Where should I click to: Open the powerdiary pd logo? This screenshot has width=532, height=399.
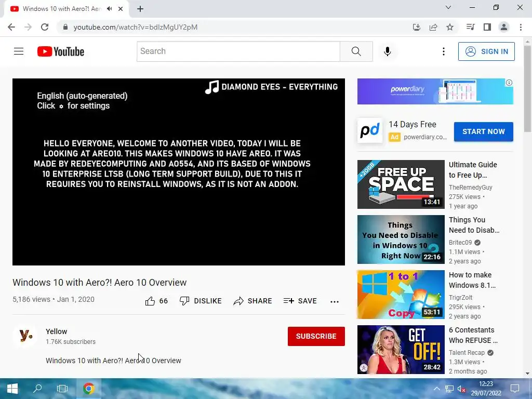[x=370, y=130]
